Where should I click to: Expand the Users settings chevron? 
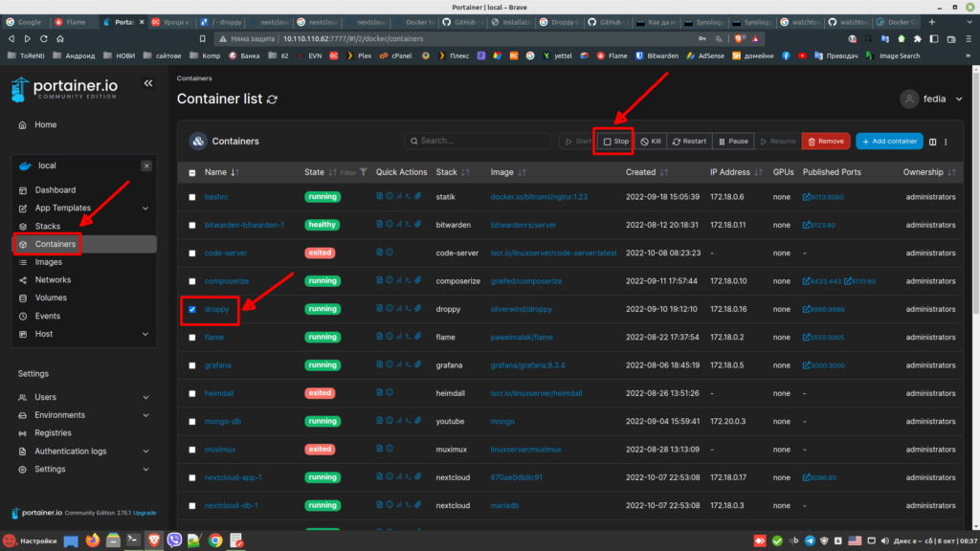click(145, 397)
